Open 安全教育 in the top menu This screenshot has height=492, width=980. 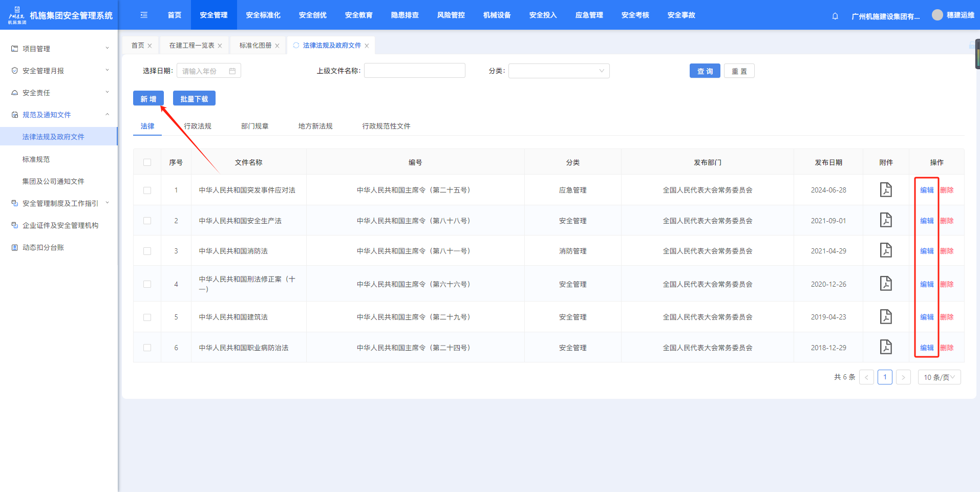click(358, 15)
